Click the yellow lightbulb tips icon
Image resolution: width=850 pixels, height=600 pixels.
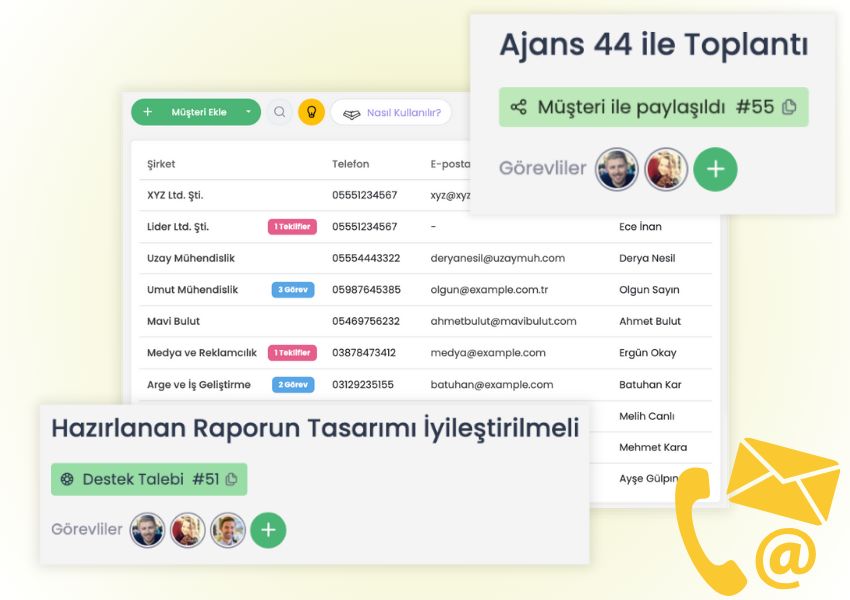point(312,112)
